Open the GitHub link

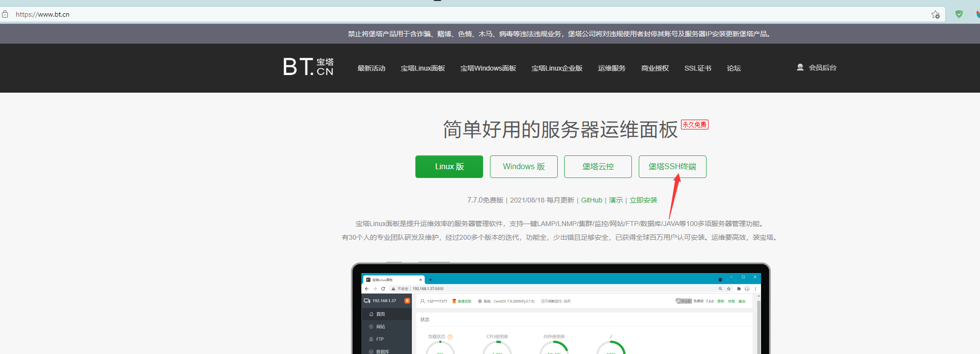tap(592, 200)
